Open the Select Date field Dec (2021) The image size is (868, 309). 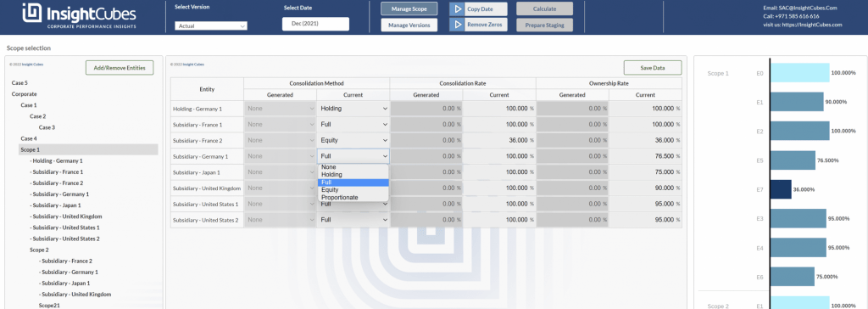click(315, 24)
